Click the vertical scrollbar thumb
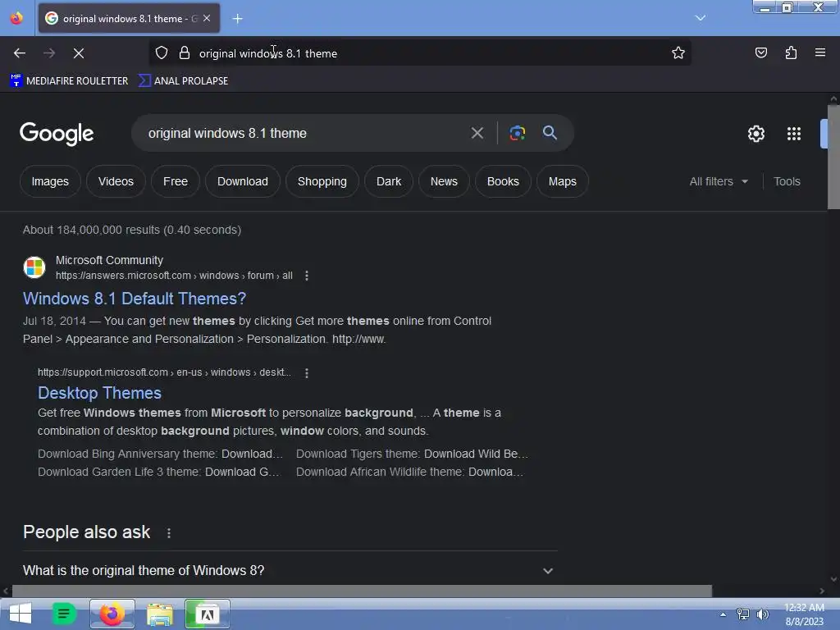This screenshot has height=630, width=840. tap(833, 157)
